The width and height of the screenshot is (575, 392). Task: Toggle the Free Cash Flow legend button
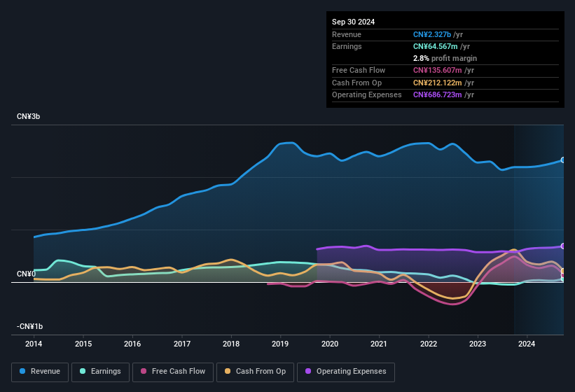pos(173,372)
